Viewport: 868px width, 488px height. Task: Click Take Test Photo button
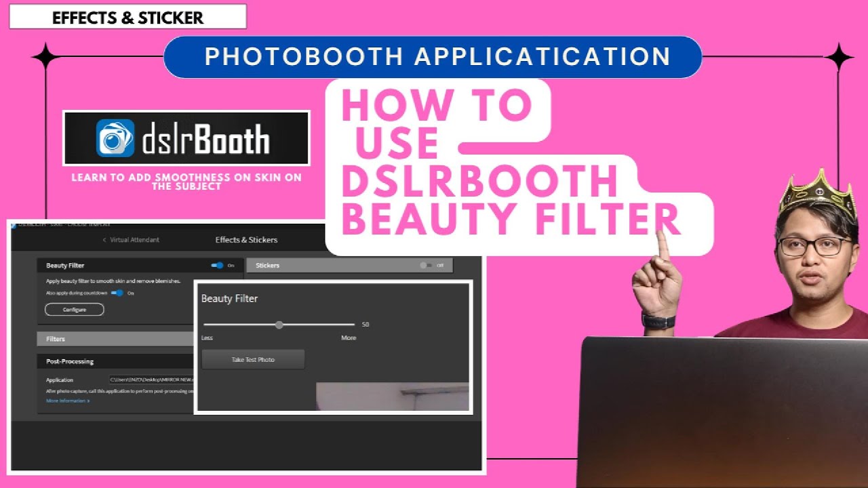point(253,360)
